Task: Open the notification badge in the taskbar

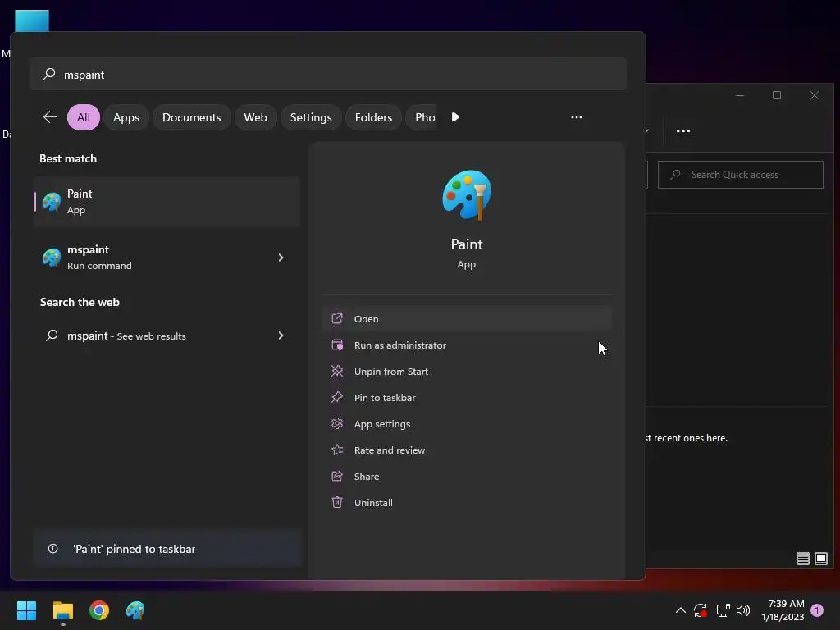Action: (817, 610)
